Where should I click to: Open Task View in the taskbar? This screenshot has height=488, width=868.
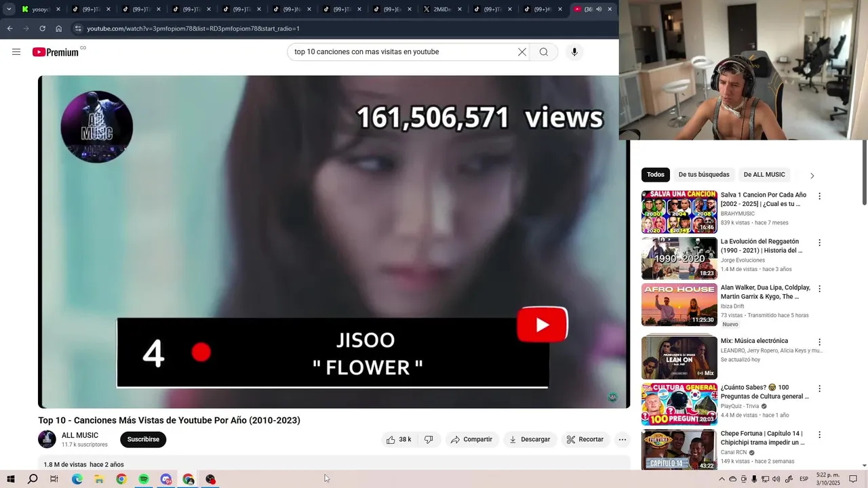coord(54,479)
